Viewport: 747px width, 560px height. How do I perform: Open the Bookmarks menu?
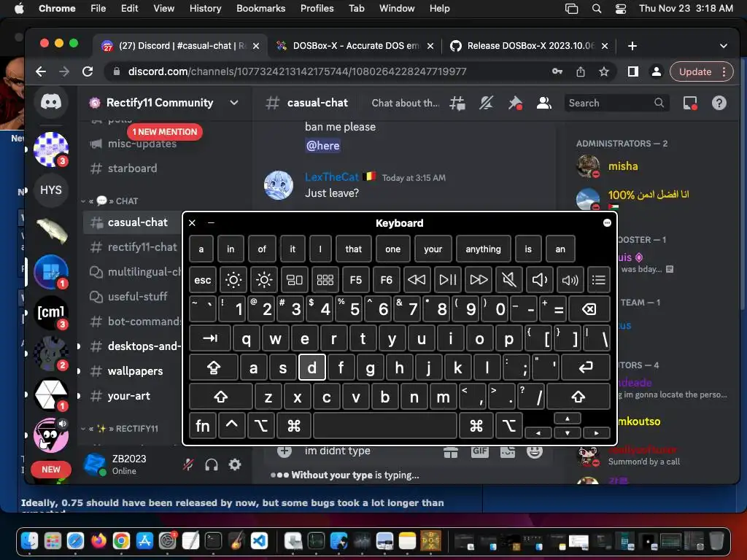[x=260, y=8]
